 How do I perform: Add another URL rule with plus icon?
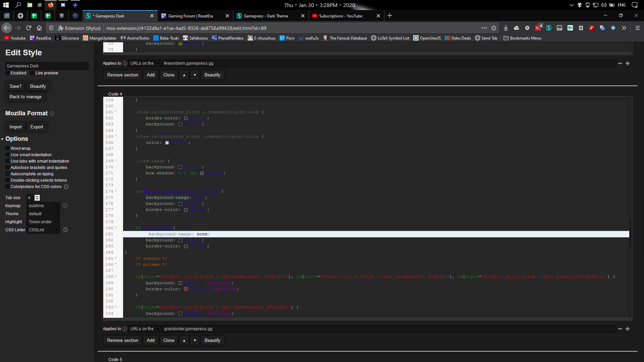(628, 63)
